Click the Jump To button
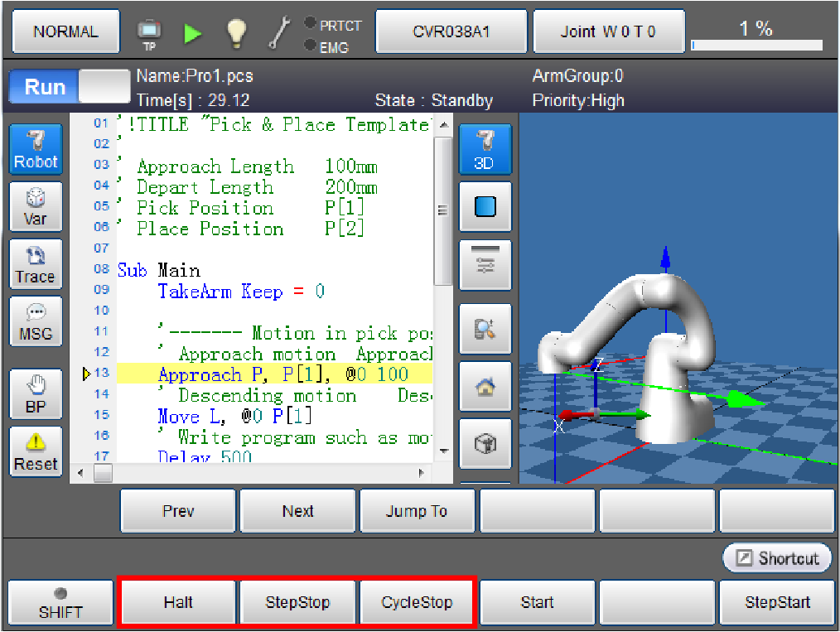 [417, 511]
